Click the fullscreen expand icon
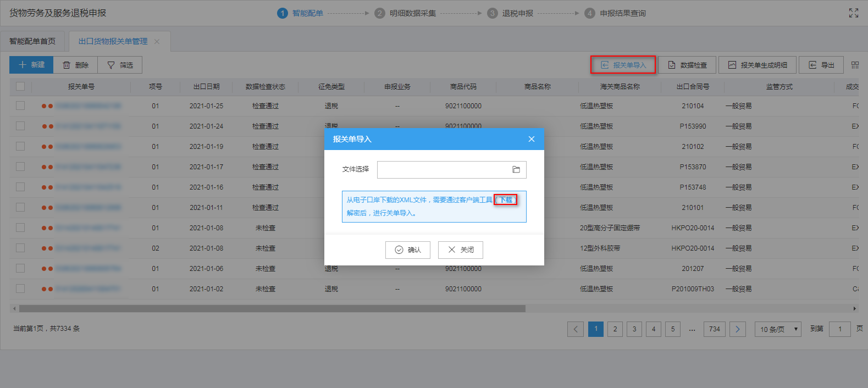This screenshot has height=388, width=868. point(853,13)
